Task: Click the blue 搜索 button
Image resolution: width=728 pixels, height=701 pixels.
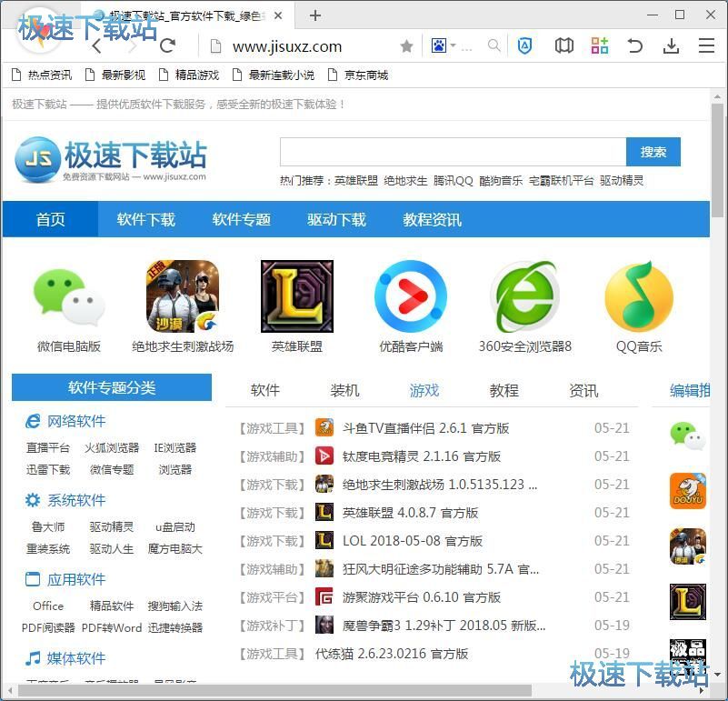Action: point(653,152)
